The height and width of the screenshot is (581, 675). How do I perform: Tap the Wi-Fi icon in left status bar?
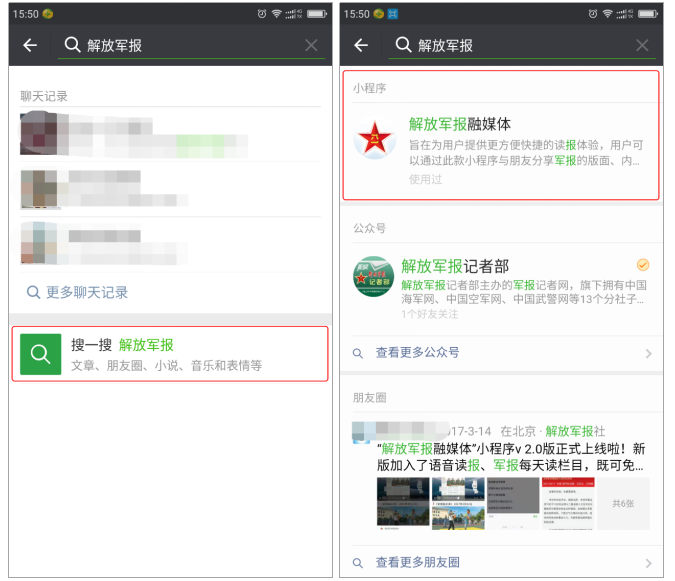276,14
